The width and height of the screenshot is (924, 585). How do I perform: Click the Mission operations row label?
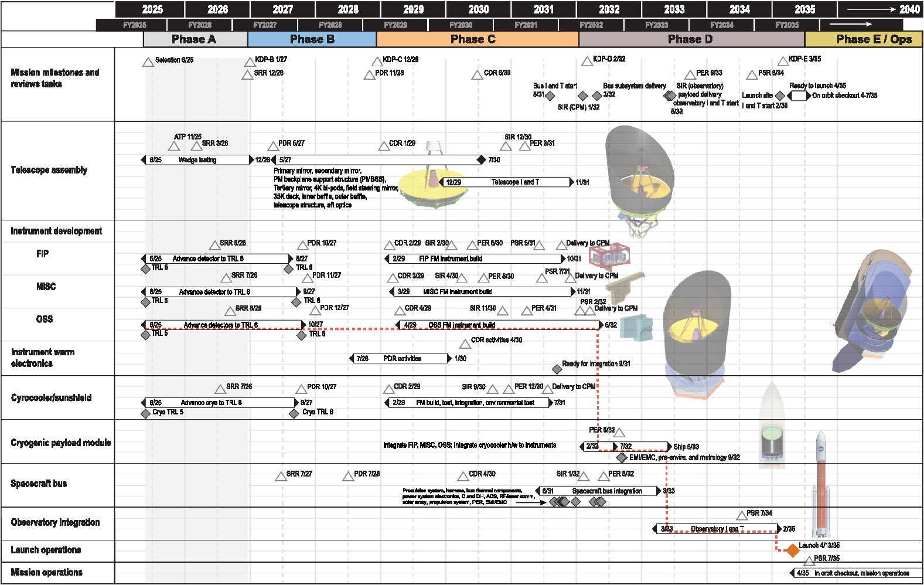46,572
